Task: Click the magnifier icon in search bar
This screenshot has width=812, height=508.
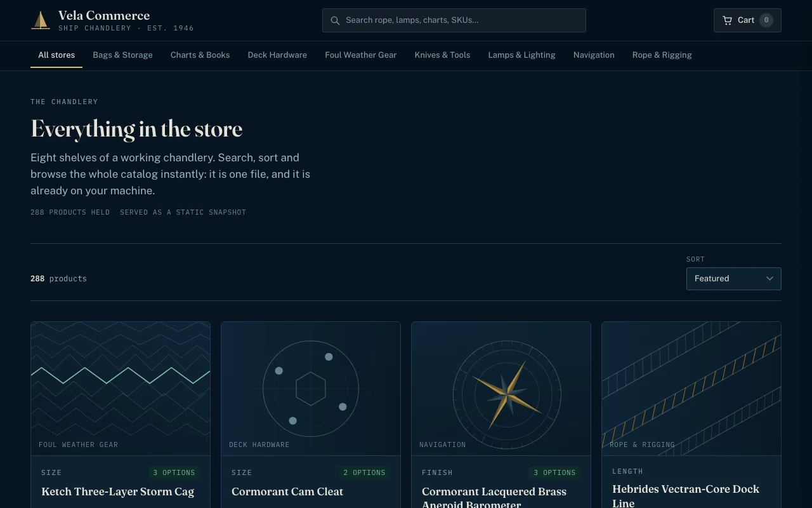Action: (335, 20)
